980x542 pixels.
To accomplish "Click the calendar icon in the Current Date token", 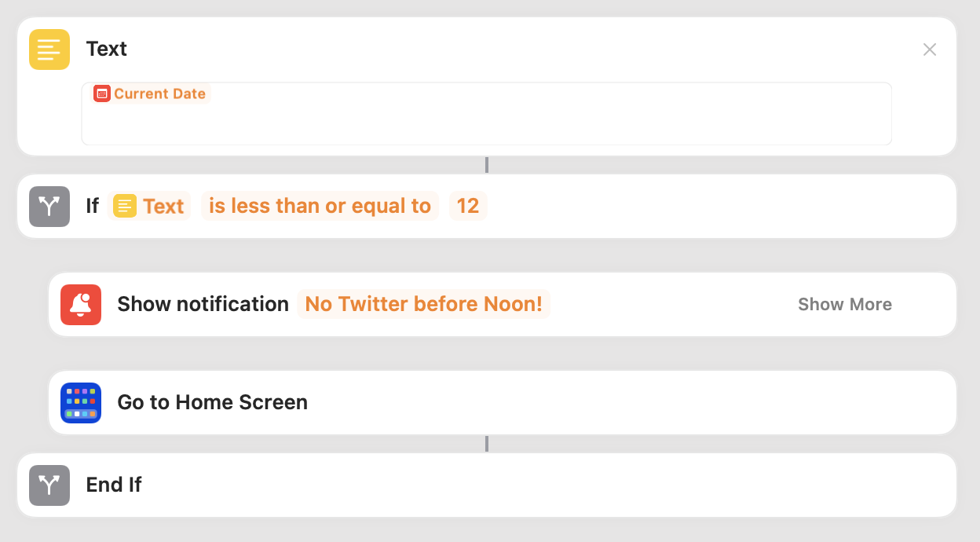I will [x=101, y=93].
